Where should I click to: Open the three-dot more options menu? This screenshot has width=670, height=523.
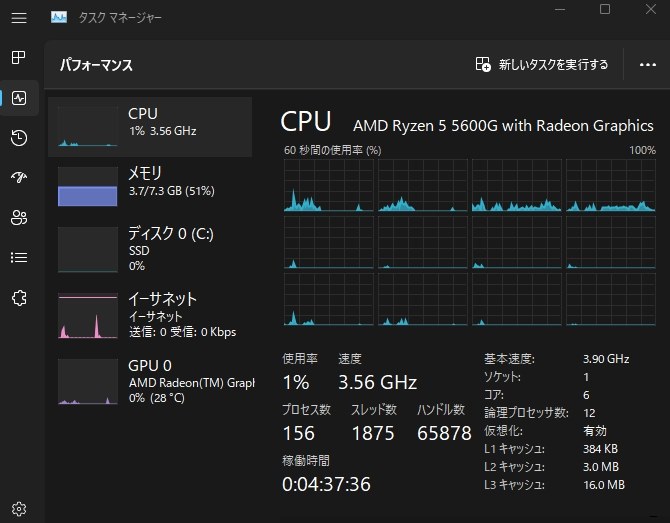[647, 65]
